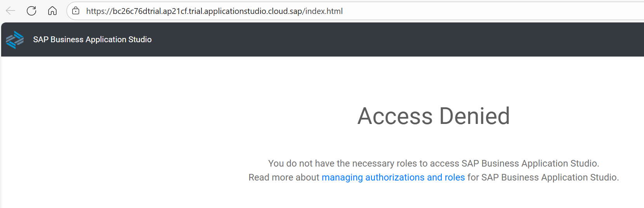Open the managing authorizations and roles link
Viewport: 644px width, 208px height.
point(393,177)
